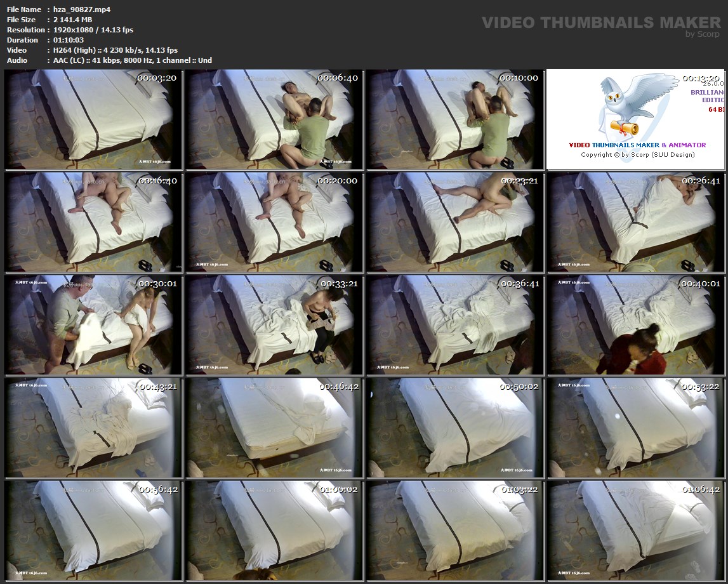The width and height of the screenshot is (728, 584).
Task: Open the thumbnail stamped 00:53:22
Action: pyautogui.click(x=635, y=428)
